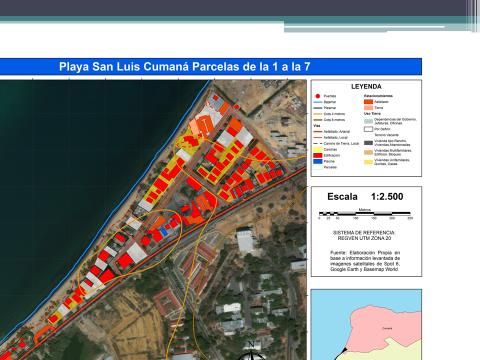480x360 pixels.
Task: Click the Fuente source paragraph
Action: (365, 261)
